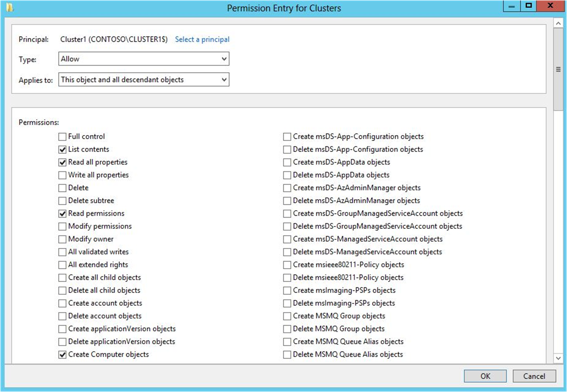The height and width of the screenshot is (392, 567).
Task: Enable Modify owner permission
Action: [62, 239]
